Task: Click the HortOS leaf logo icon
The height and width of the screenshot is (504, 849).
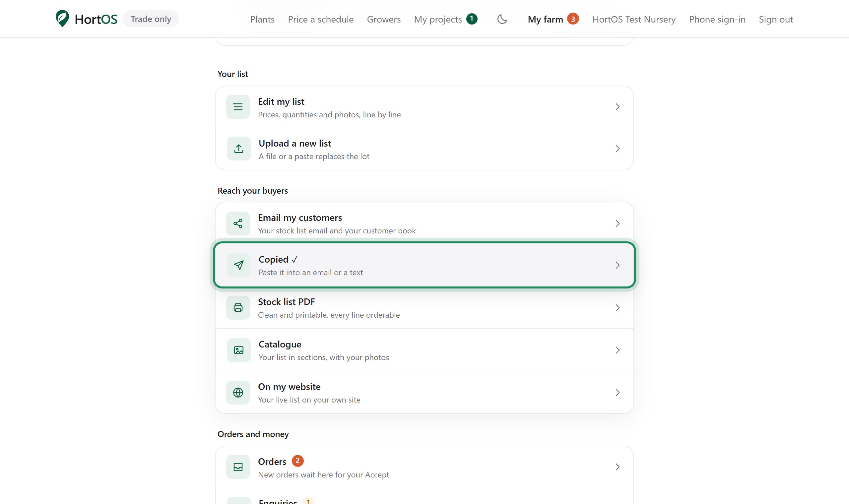Action: 62,18
